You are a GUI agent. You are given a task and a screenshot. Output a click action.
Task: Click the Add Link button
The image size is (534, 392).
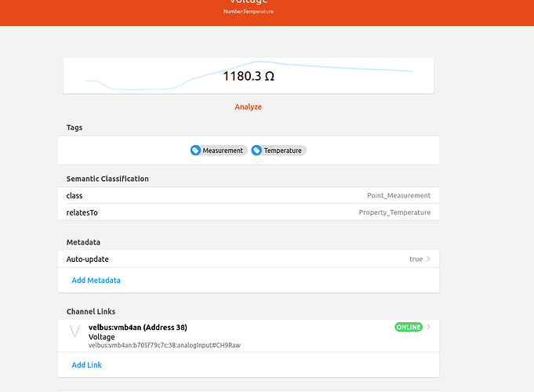click(x=86, y=365)
